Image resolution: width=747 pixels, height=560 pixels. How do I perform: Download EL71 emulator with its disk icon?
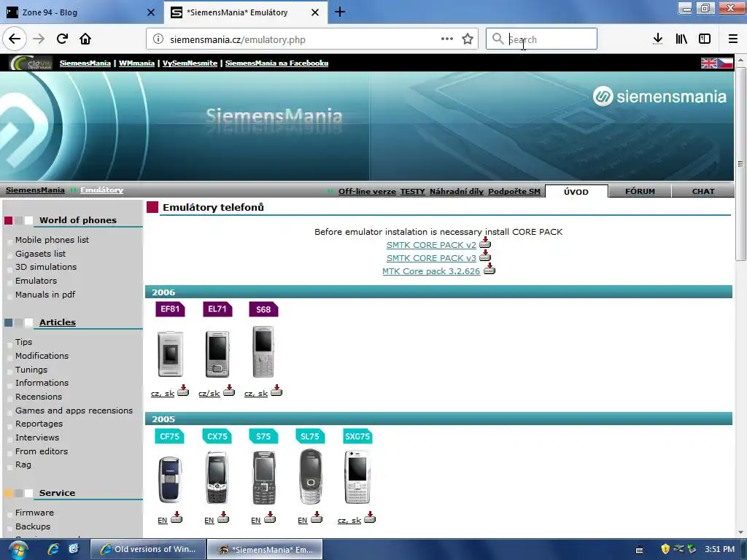[229, 391]
